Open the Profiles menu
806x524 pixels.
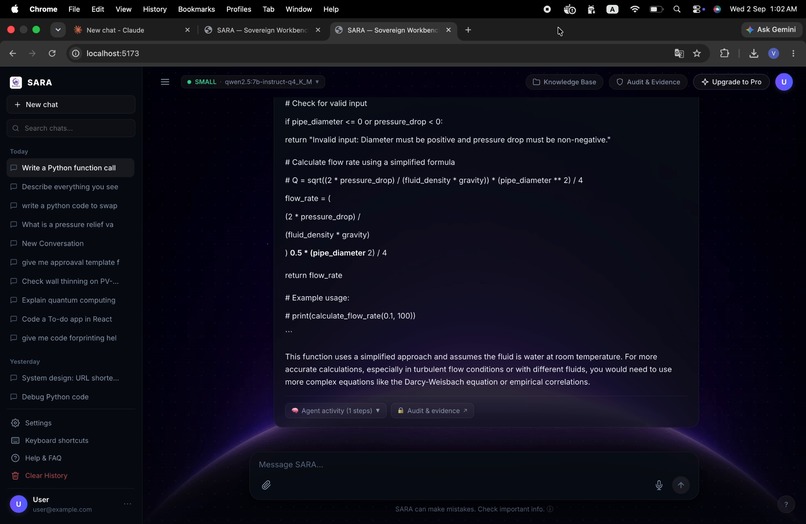(239, 9)
